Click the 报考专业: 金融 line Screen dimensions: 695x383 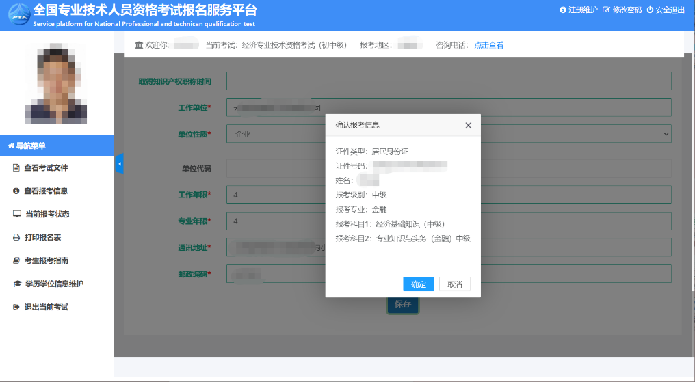tap(361, 209)
